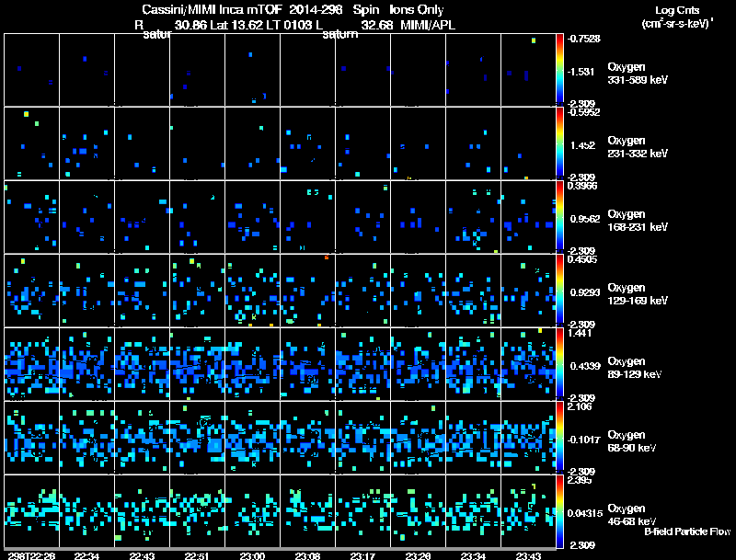
Task: Click the Log Cnts units header
Action: (x=675, y=18)
